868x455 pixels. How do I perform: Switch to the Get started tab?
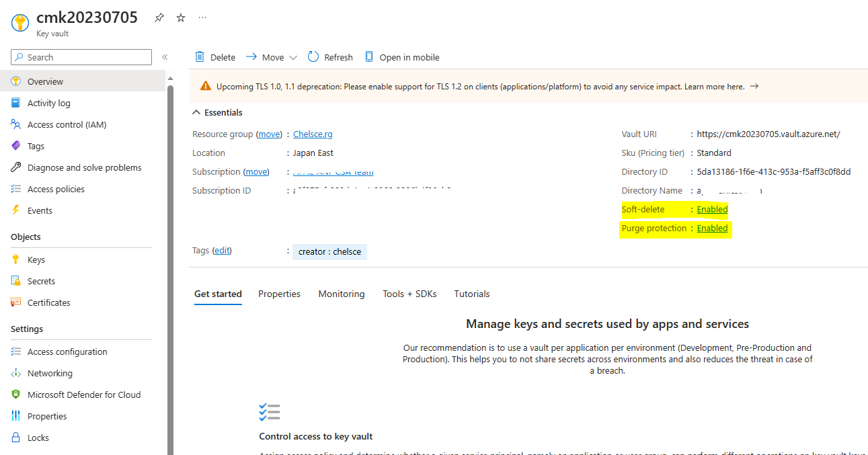click(218, 294)
